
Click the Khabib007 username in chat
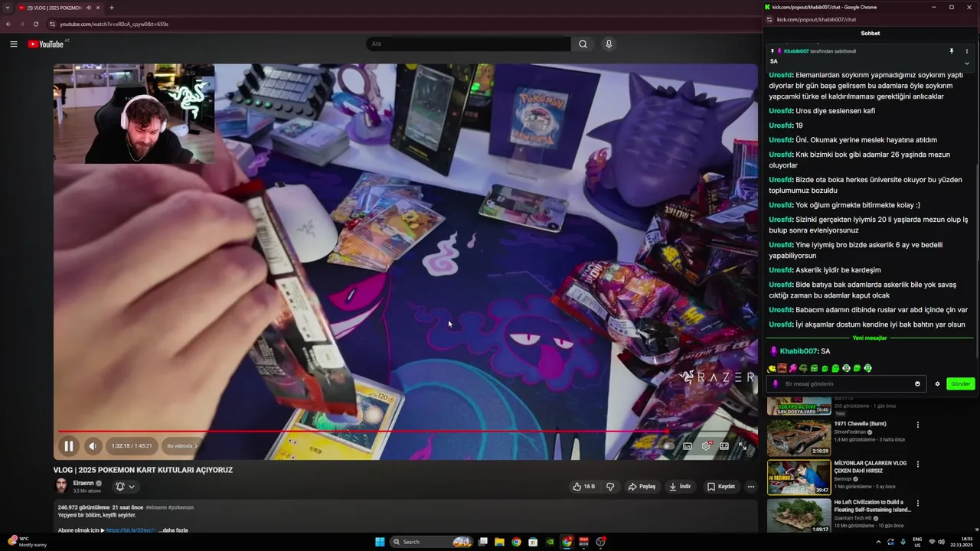[799, 351]
